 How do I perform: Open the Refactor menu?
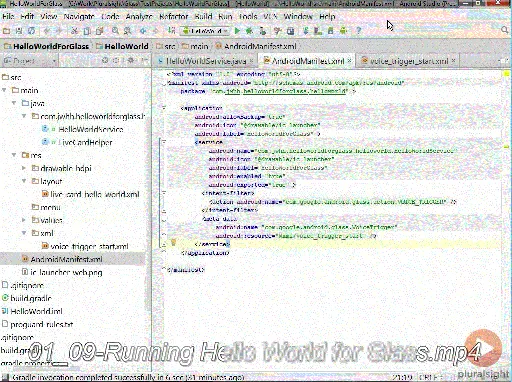click(173, 16)
